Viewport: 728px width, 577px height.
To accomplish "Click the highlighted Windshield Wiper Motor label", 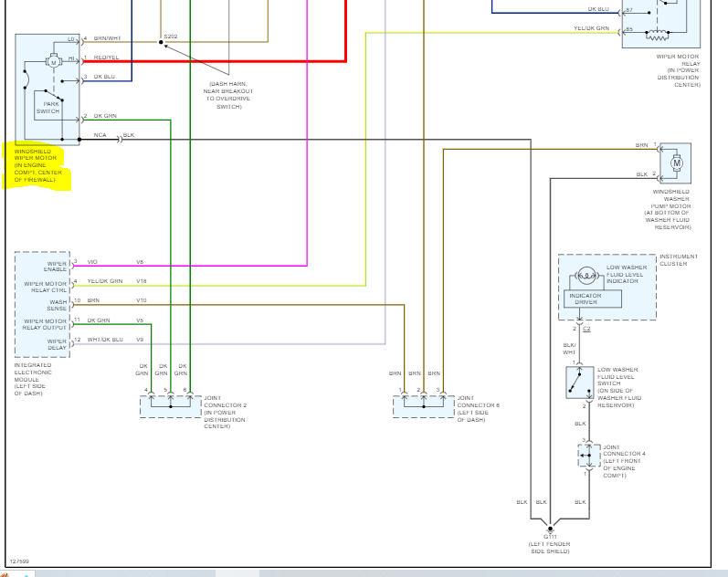I will pos(35,165).
